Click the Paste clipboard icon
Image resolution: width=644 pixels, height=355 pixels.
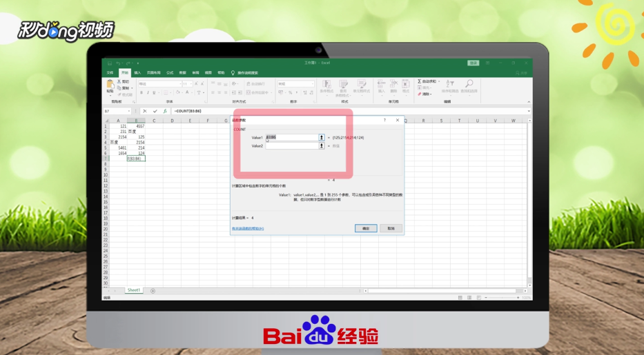click(110, 84)
